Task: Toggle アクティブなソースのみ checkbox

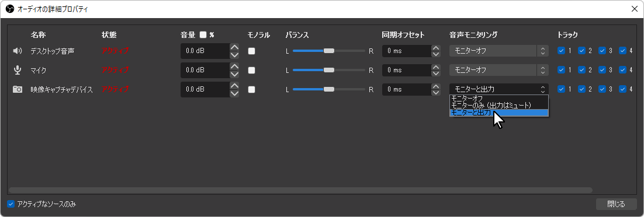Action: pyautogui.click(x=11, y=204)
